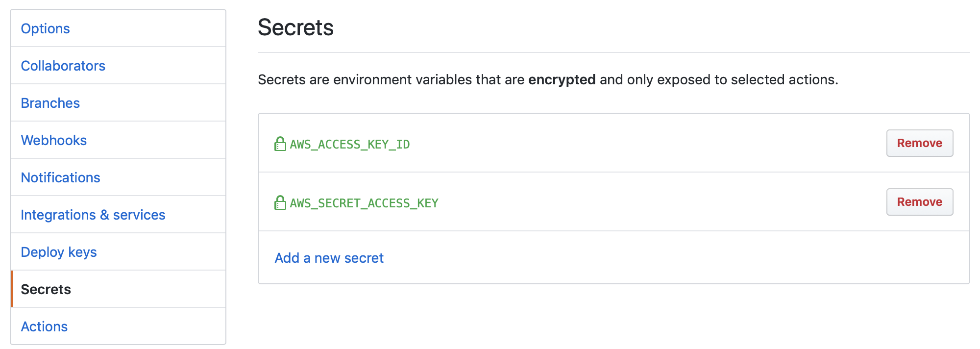Open the Add a new secret form
Screen dimensions: 980x349
[x=328, y=257]
